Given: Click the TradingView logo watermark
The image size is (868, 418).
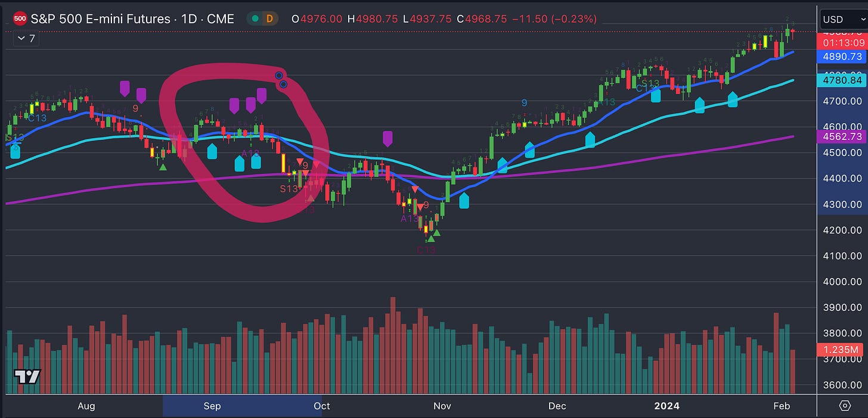Looking at the screenshot, I should click(28, 377).
